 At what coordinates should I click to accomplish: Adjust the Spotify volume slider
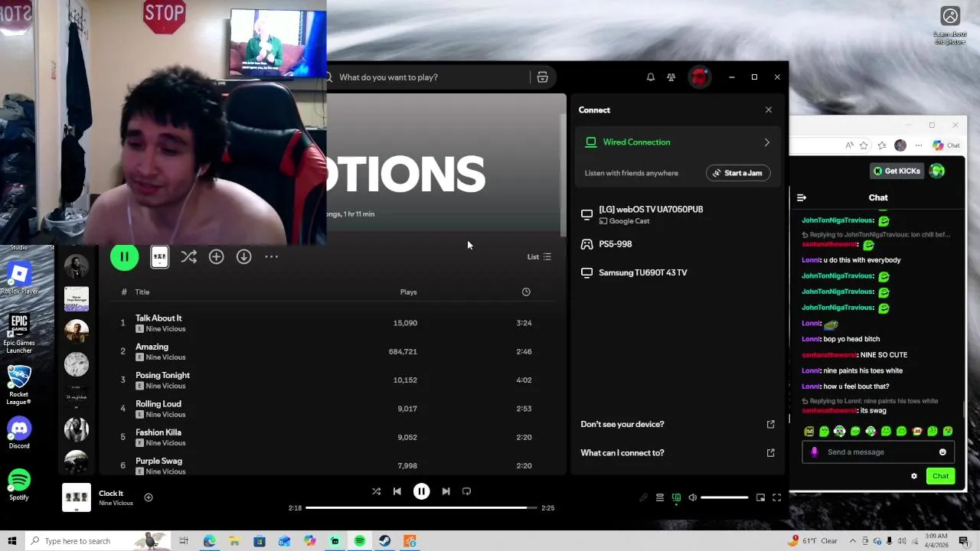point(724,498)
